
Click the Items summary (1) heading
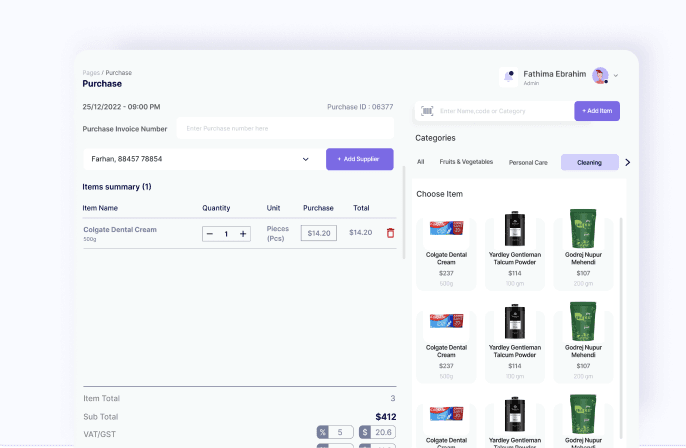(117, 187)
